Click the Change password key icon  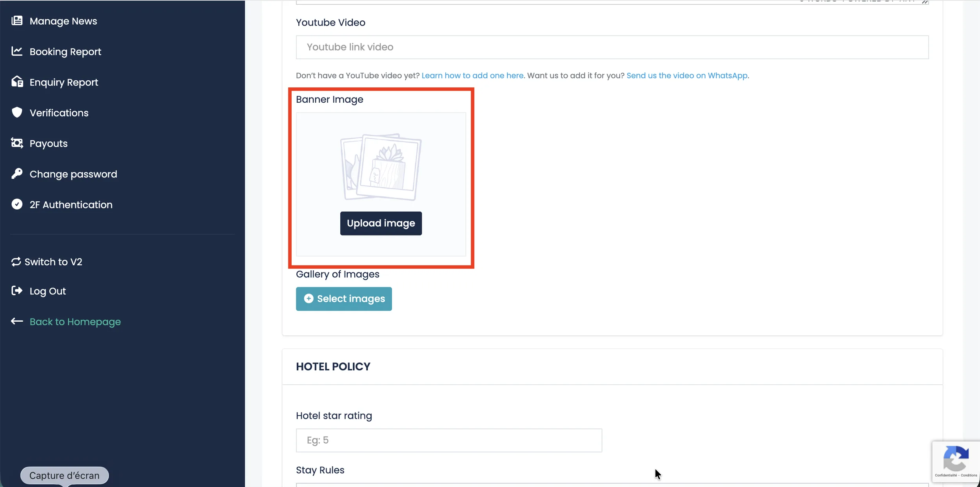pos(17,174)
